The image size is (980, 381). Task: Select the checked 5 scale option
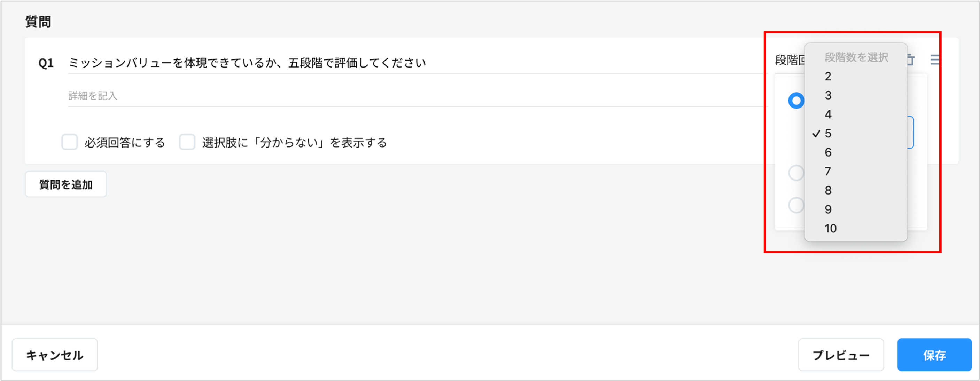point(828,134)
